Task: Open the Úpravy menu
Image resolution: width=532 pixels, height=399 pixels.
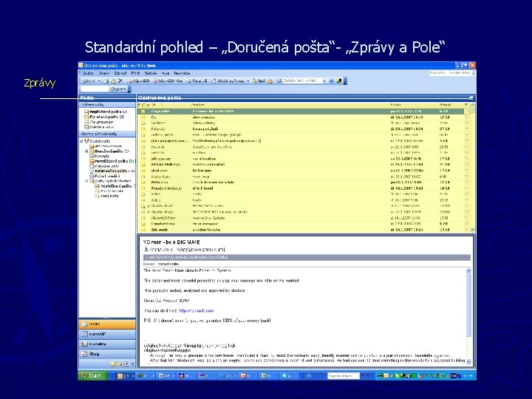Action: point(104,73)
